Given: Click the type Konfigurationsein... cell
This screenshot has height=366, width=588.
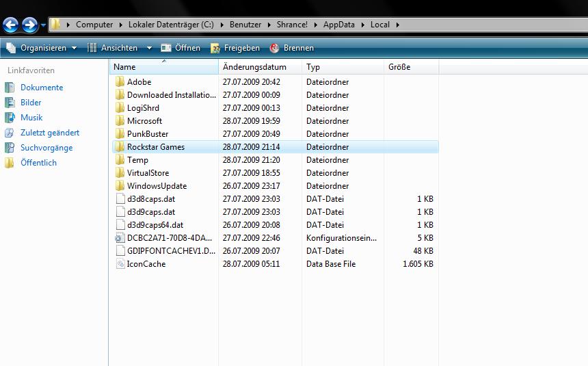Looking at the screenshot, I should point(341,238).
